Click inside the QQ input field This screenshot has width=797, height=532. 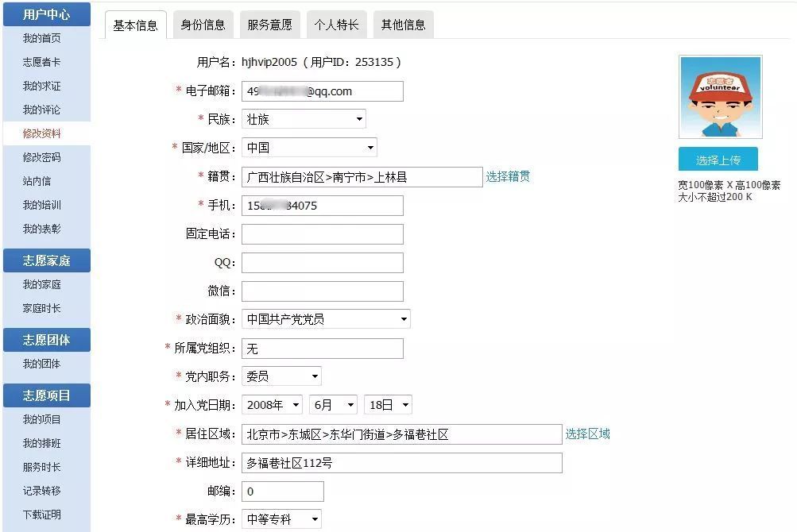click(x=322, y=262)
